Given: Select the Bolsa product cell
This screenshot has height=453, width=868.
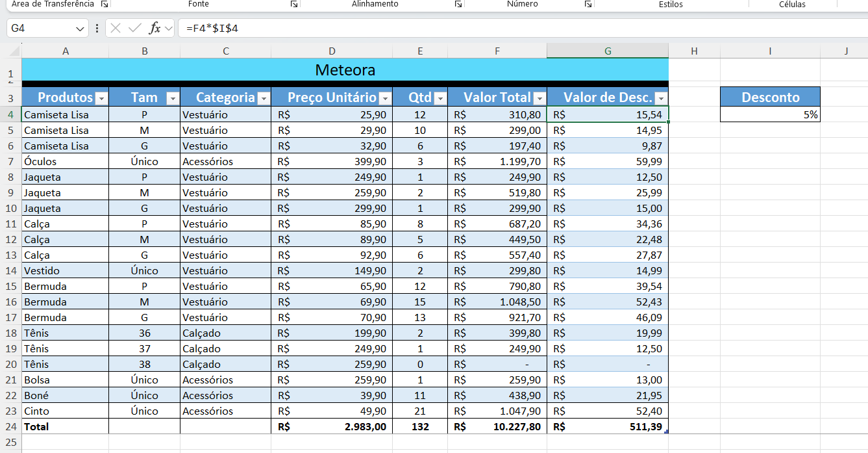Looking at the screenshot, I should tap(65, 380).
